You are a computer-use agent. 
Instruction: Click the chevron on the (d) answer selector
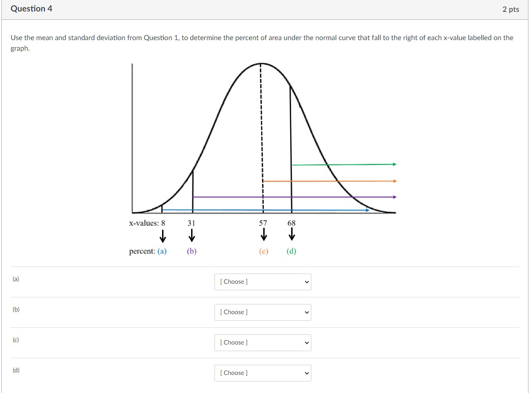306,373
